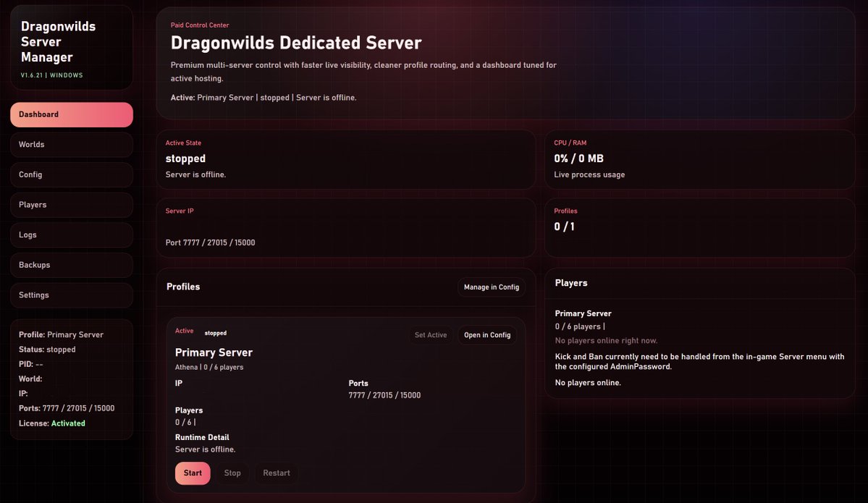Click the 'Server IP' label

click(180, 211)
